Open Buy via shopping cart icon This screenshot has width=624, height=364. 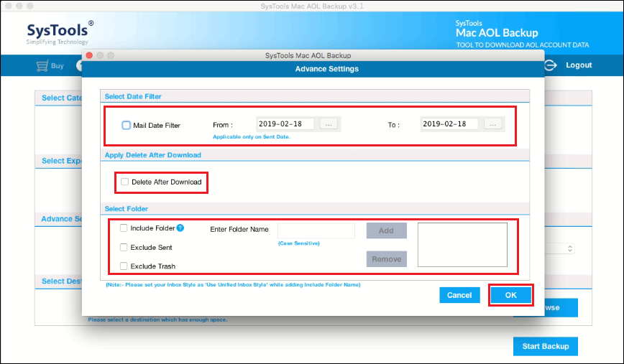tap(42, 66)
